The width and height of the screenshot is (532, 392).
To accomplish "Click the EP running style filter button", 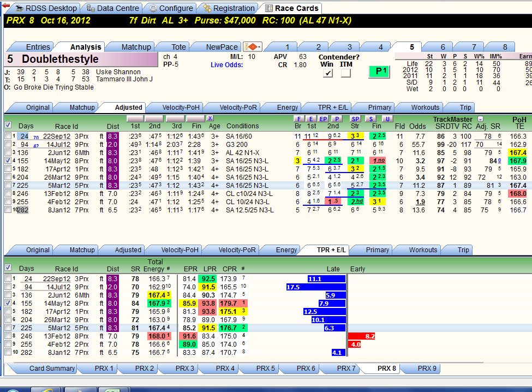I will [x=324, y=119].
